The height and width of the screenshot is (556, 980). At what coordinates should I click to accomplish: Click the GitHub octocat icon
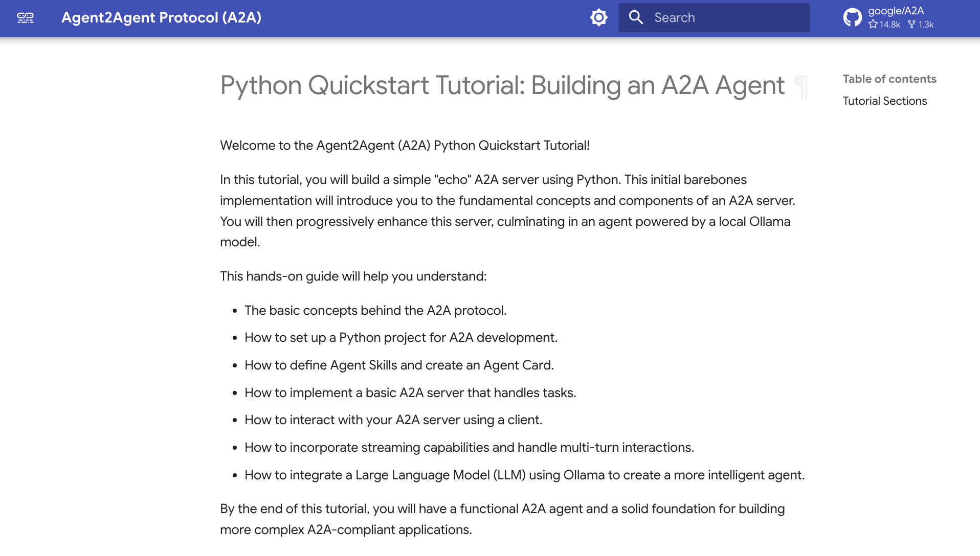point(853,17)
